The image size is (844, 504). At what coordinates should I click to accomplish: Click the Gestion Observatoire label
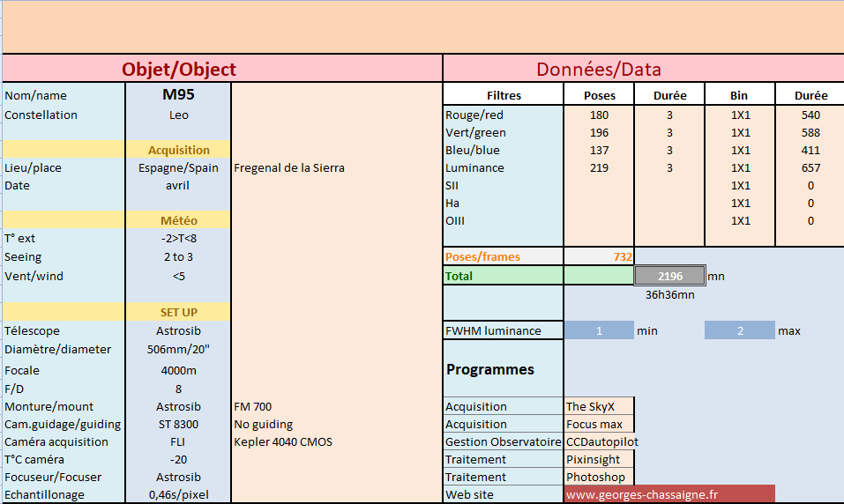503,441
